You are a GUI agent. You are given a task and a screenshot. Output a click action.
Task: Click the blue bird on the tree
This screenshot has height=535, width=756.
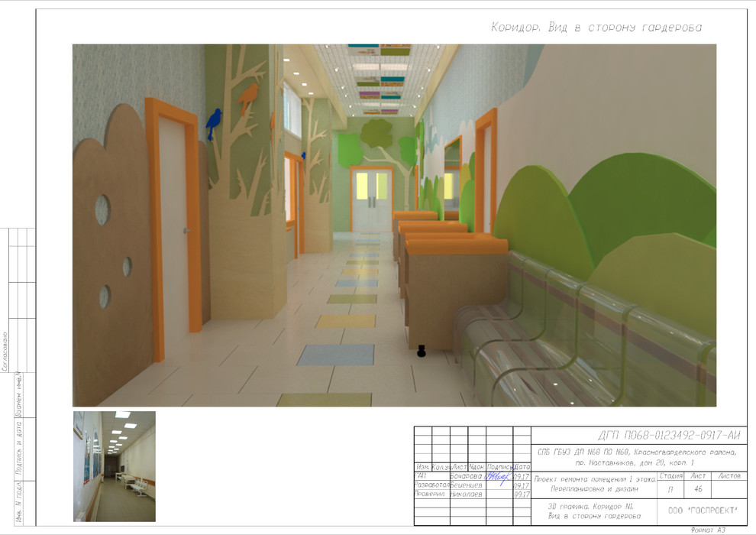click(215, 119)
